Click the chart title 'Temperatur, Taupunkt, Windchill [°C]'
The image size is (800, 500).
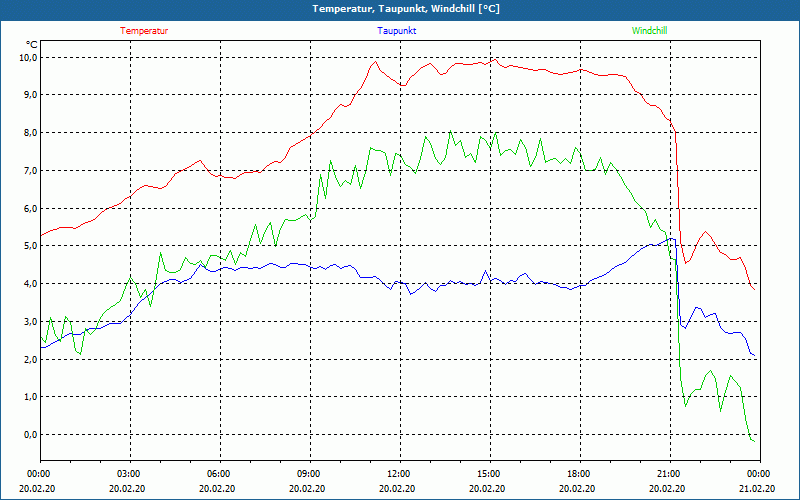(x=406, y=9)
